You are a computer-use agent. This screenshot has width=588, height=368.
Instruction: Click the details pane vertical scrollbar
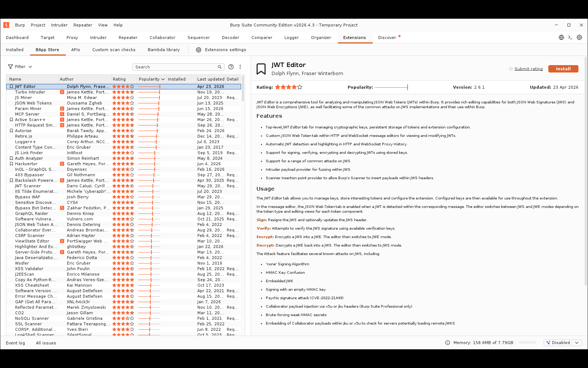point(586,171)
